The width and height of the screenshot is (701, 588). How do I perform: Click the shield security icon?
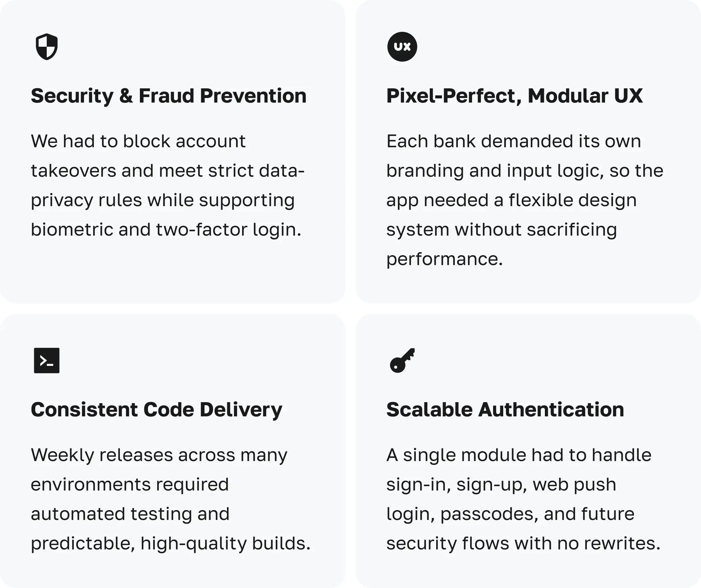pos(47,47)
